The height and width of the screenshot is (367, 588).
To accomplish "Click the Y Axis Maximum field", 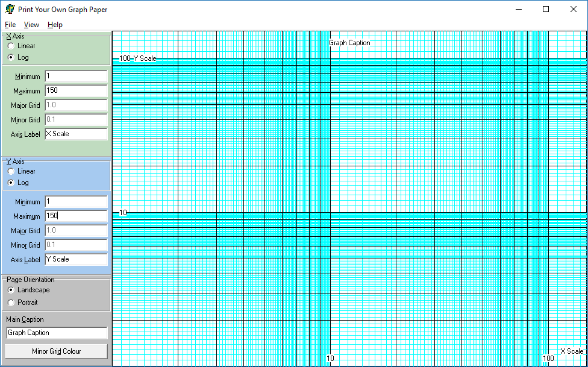I will [x=76, y=216].
